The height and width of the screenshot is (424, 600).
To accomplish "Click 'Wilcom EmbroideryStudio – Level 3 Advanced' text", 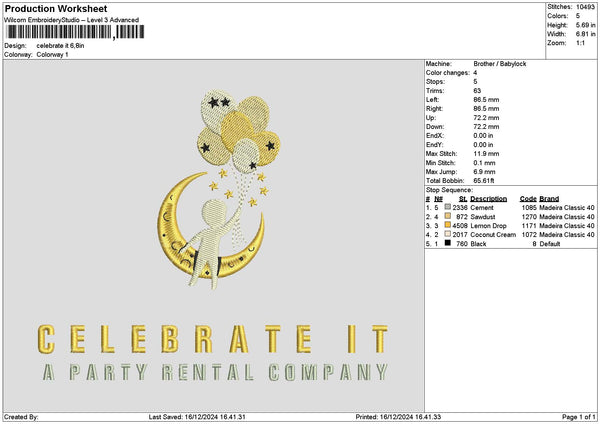I will point(71,20).
